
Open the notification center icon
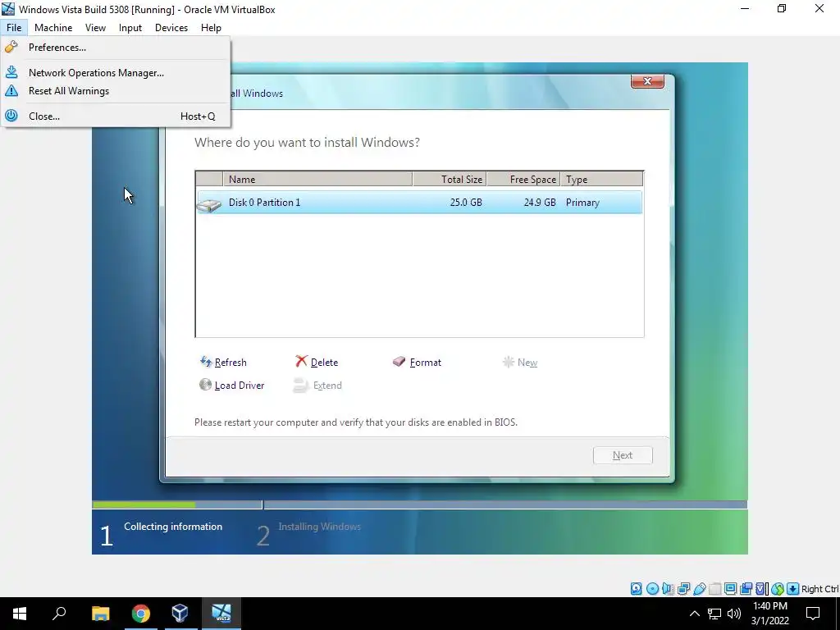(813, 614)
